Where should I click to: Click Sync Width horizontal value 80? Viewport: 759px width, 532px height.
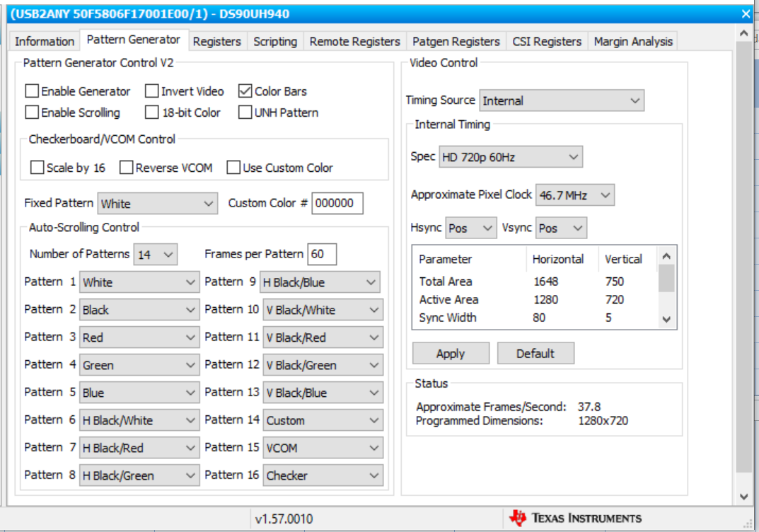point(539,318)
